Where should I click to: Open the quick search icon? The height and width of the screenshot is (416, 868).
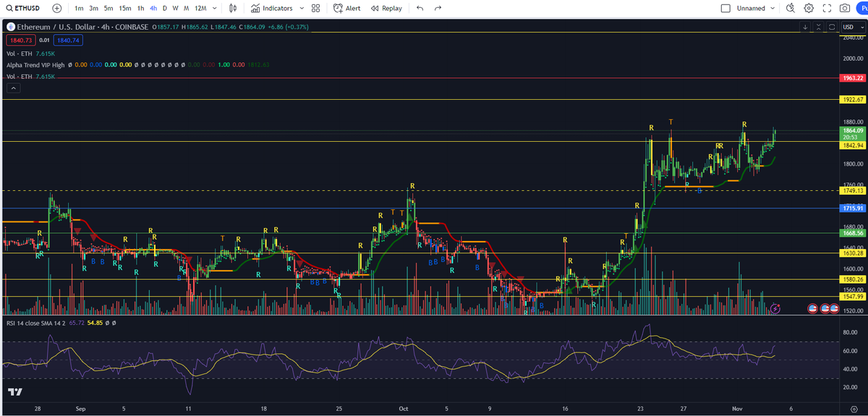click(x=790, y=8)
